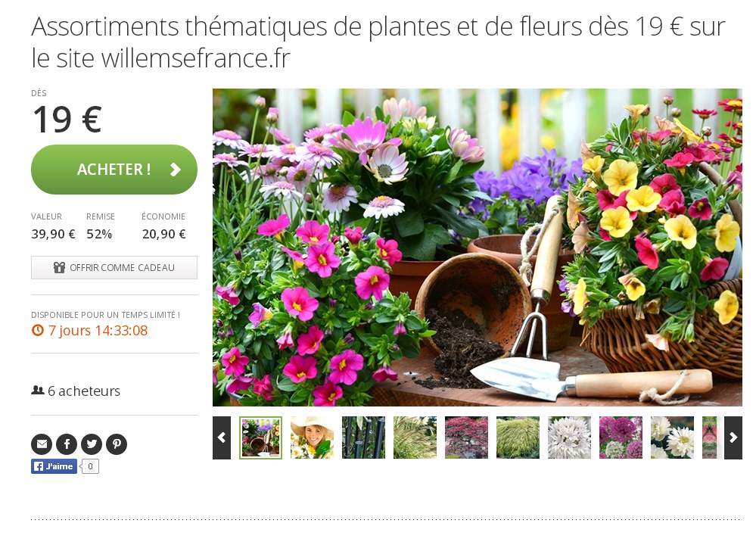
Task: Go to previous thumbnails with left arrow
Action: [222, 438]
